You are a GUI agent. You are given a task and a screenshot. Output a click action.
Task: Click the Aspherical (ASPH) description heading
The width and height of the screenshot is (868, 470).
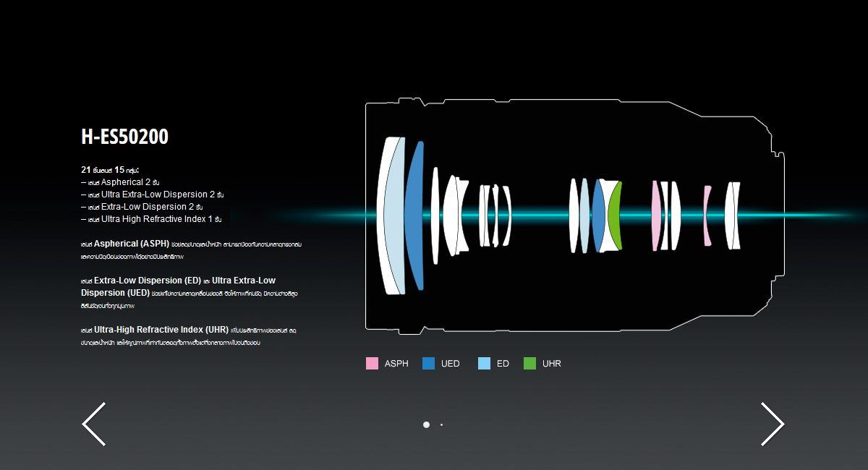[x=132, y=244]
